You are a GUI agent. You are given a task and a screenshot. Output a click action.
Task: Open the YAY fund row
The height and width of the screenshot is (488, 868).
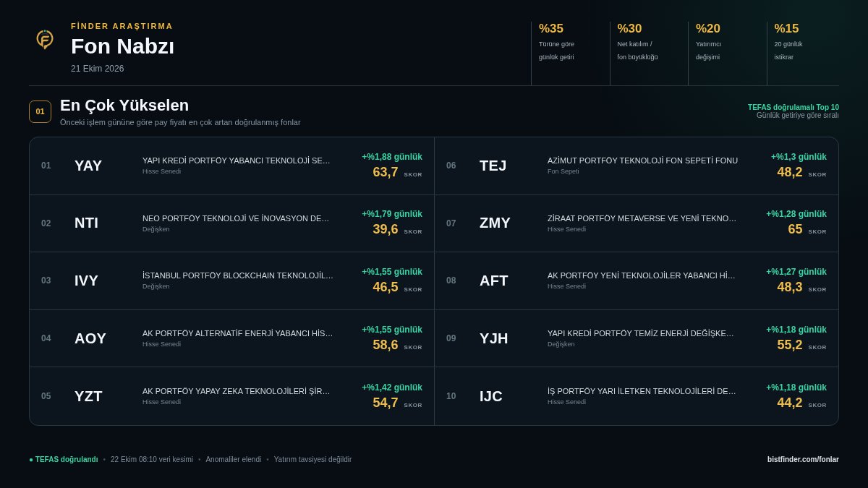coord(231,166)
